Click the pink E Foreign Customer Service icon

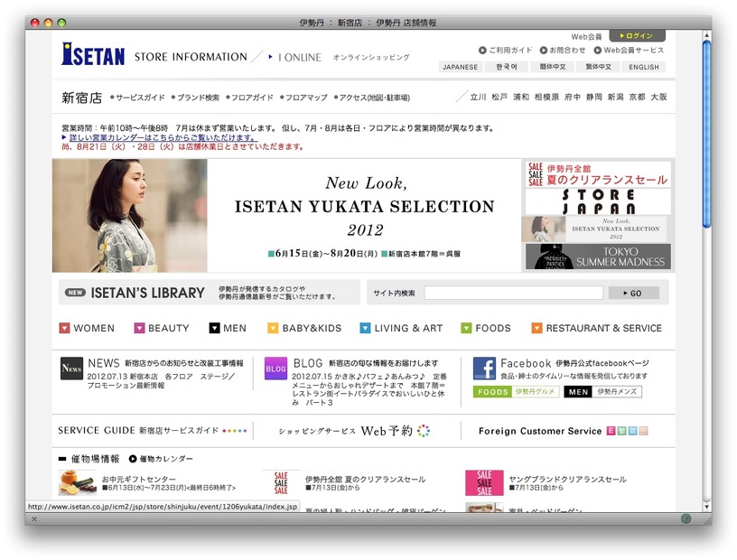tap(611, 431)
